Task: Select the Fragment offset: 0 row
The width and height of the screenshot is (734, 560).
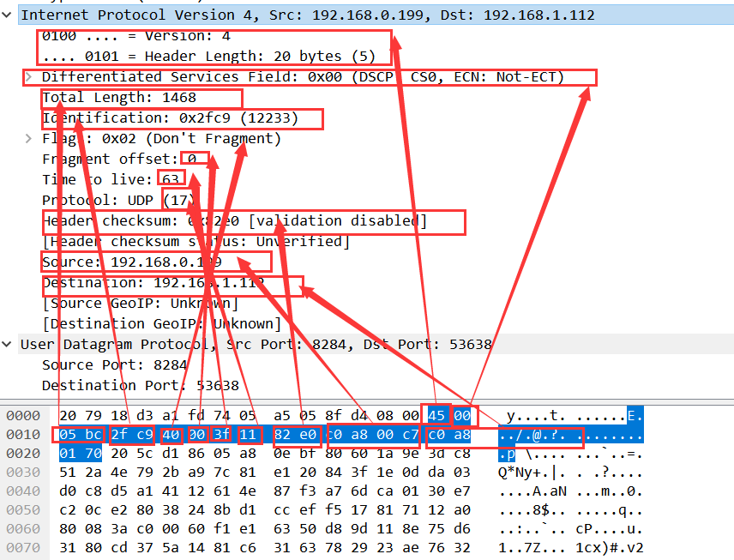Action: (119, 160)
